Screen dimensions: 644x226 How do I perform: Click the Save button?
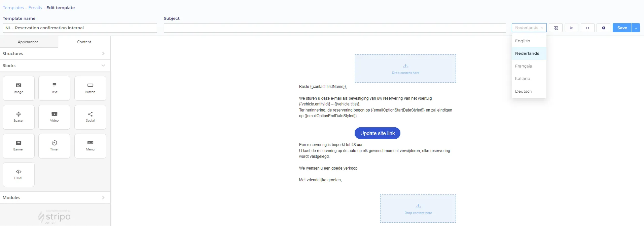click(x=622, y=28)
